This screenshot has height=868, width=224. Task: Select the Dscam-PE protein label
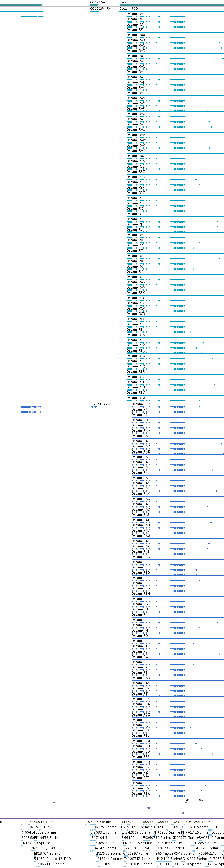[x=140, y=425]
